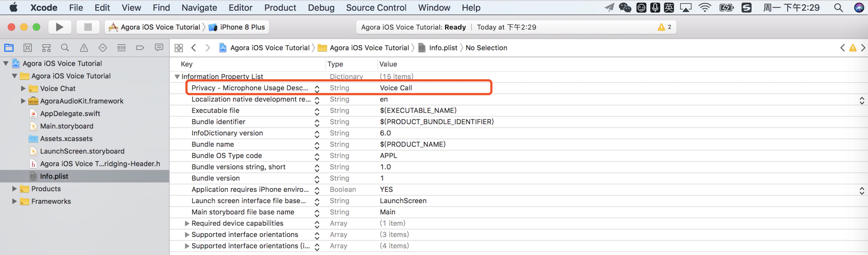Image resolution: width=868 pixels, height=255 pixels.
Task: Open the Breakpoint navigator icon
Action: click(x=140, y=48)
